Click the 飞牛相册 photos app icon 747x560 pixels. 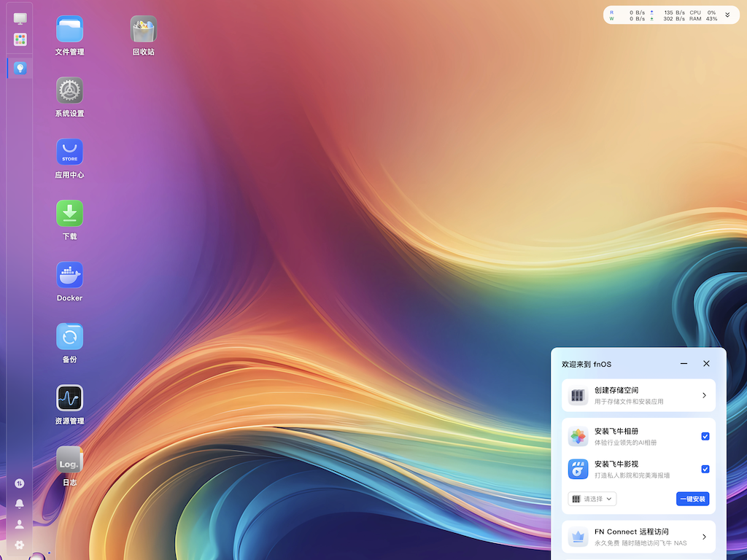pos(578,436)
